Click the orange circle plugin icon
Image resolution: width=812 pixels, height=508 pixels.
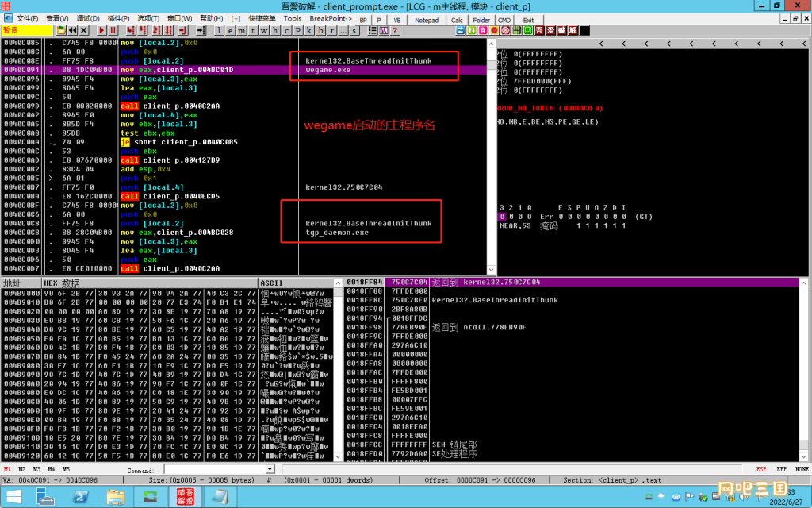(x=494, y=31)
